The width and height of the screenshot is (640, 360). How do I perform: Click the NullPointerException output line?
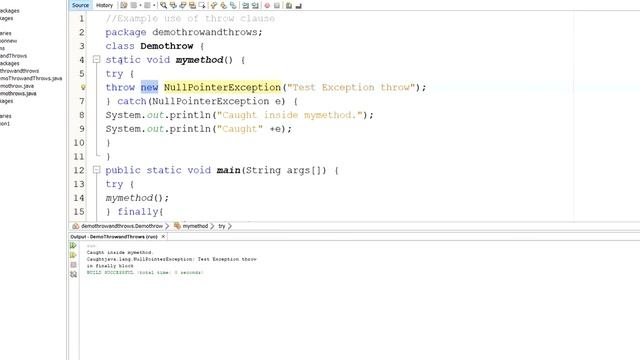171,259
